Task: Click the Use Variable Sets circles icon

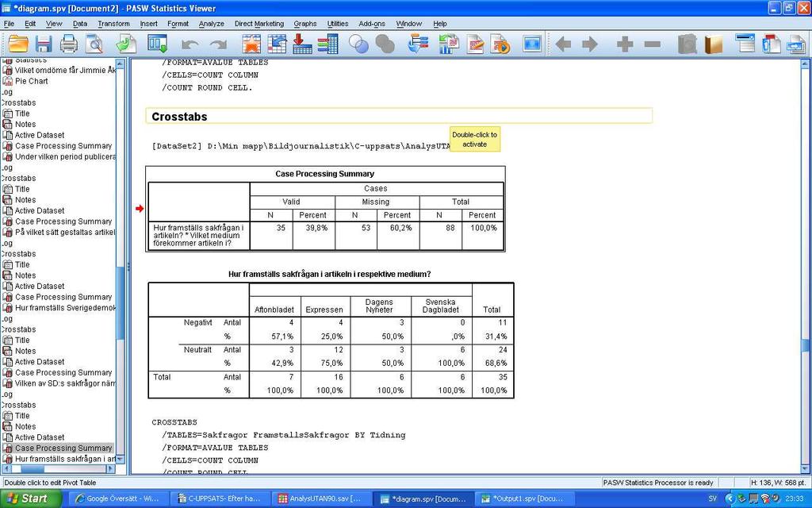Action: click(358, 44)
